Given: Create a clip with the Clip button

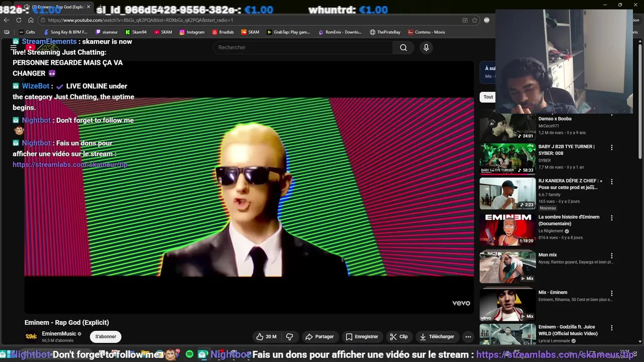Looking at the screenshot, I should (399, 336).
